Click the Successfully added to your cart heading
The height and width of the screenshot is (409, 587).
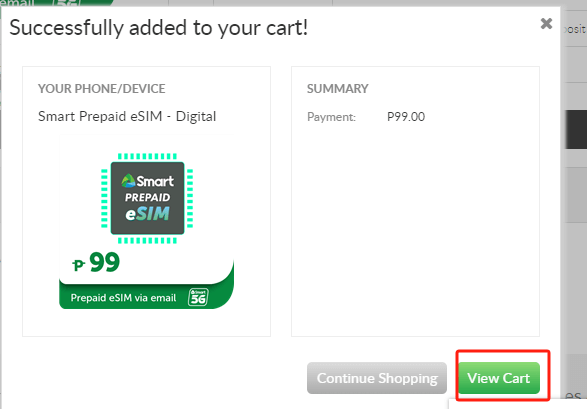(x=159, y=28)
